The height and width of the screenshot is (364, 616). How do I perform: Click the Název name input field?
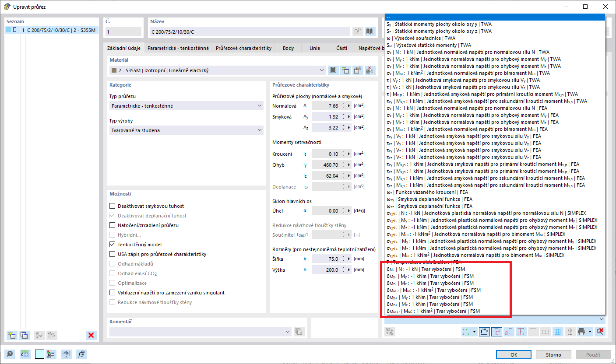tap(251, 31)
